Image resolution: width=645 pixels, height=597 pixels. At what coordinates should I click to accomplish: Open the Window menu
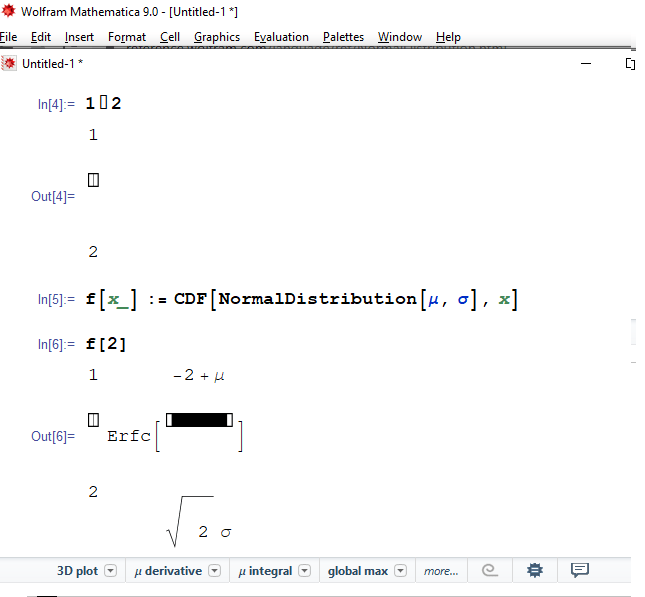coord(400,37)
